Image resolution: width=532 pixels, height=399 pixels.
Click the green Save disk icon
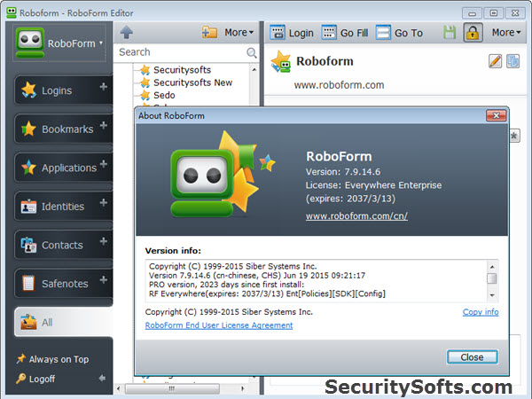coord(450,33)
